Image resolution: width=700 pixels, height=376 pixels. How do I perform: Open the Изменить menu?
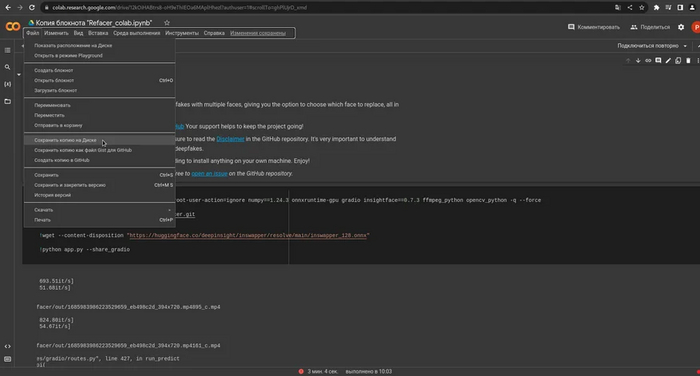pos(56,33)
